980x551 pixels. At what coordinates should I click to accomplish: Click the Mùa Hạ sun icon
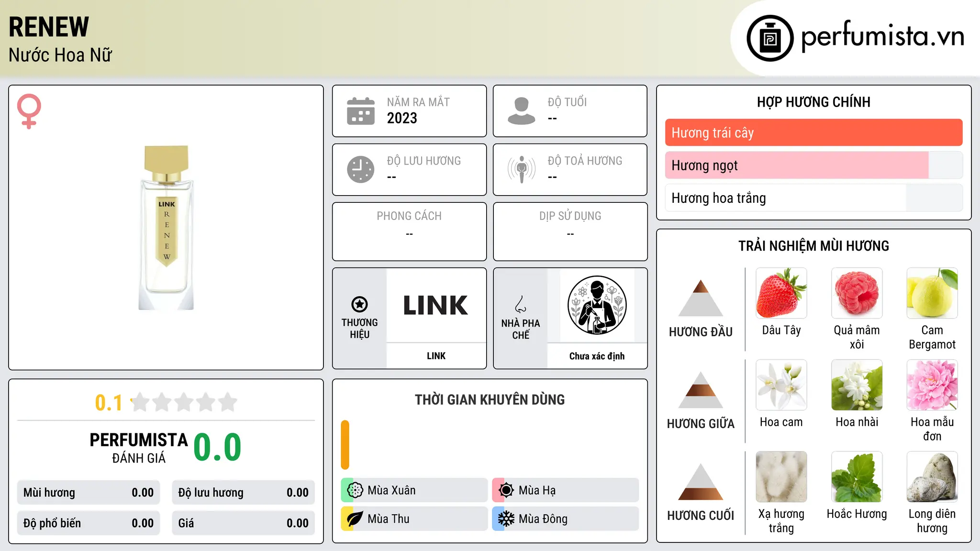click(506, 490)
